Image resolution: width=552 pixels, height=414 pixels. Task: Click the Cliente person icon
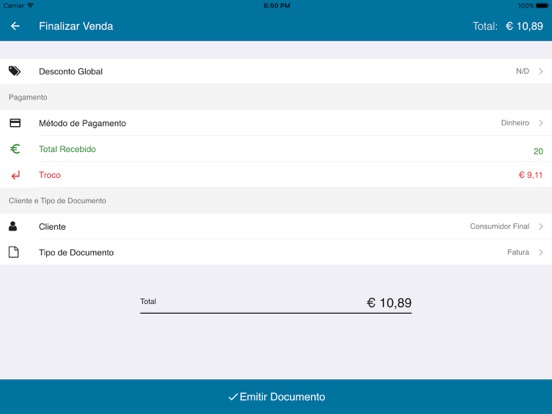tap(13, 226)
